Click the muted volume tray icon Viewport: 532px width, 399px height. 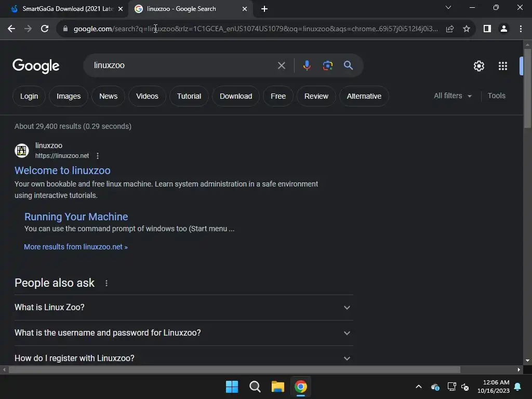pos(465,387)
